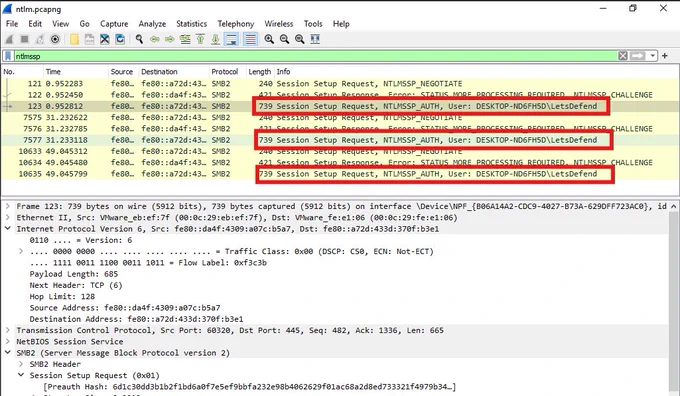Sort by the Source column header
This screenshot has width=680, height=396.
pyautogui.click(x=123, y=72)
